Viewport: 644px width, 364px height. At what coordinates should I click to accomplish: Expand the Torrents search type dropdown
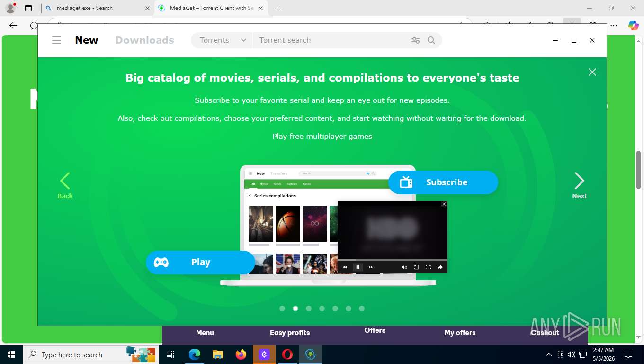pyautogui.click(x=223, y=40)
